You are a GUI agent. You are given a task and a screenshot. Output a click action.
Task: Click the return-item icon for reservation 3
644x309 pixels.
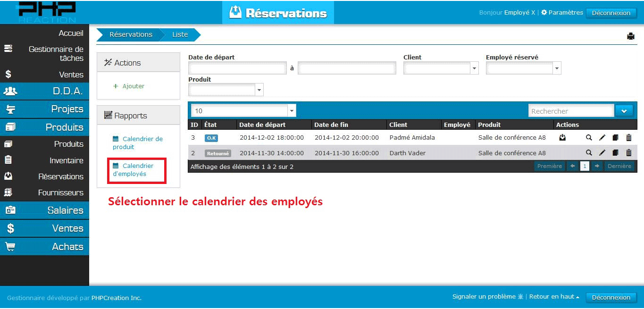click(x=562, y=138)
